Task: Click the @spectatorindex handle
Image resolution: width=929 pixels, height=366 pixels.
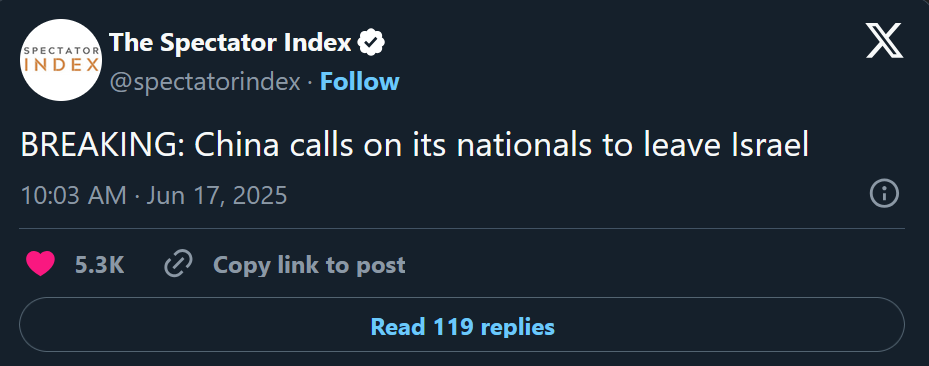Action: tap(205, 82)
